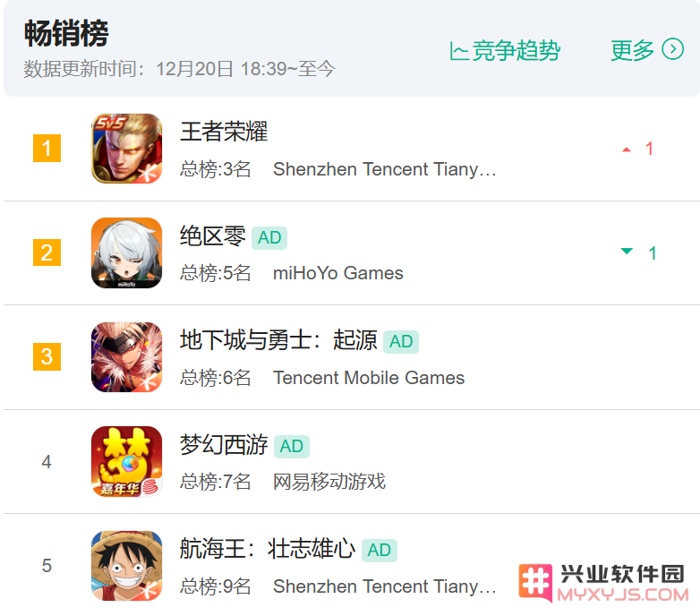Select the 王者荣耀 title text
Screen dimensions: 700x616
coord(224,132)
